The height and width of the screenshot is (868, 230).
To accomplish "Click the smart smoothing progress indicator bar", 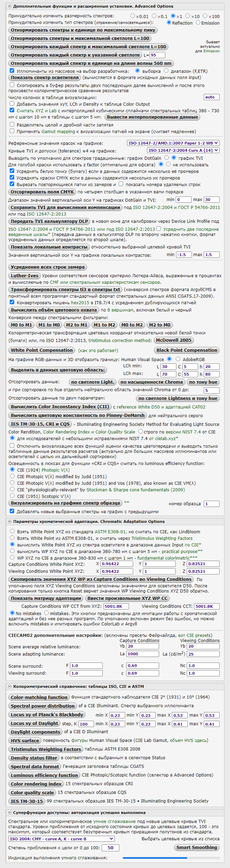I will coord(171,858).
